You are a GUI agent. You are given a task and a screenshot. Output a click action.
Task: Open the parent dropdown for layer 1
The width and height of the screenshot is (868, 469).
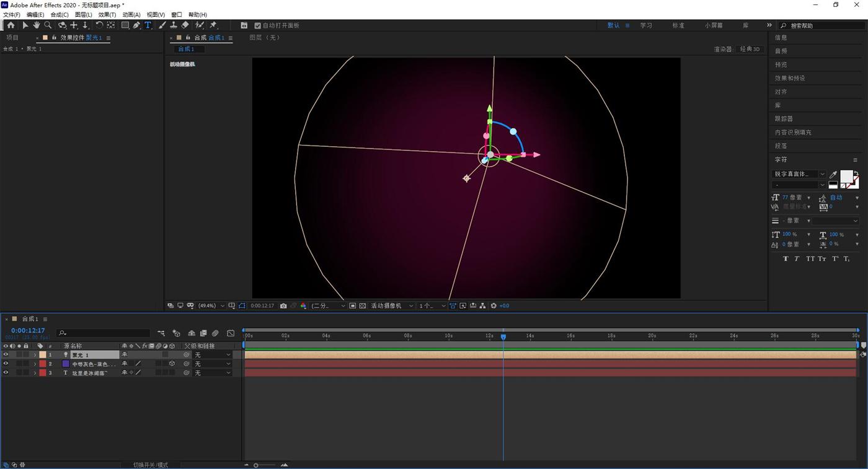tap(212, 355)
